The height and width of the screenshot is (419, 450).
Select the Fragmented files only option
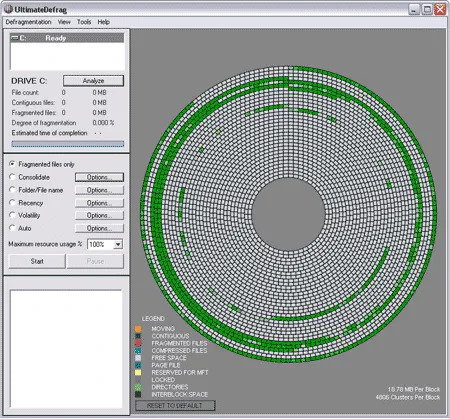pos(12,164)
